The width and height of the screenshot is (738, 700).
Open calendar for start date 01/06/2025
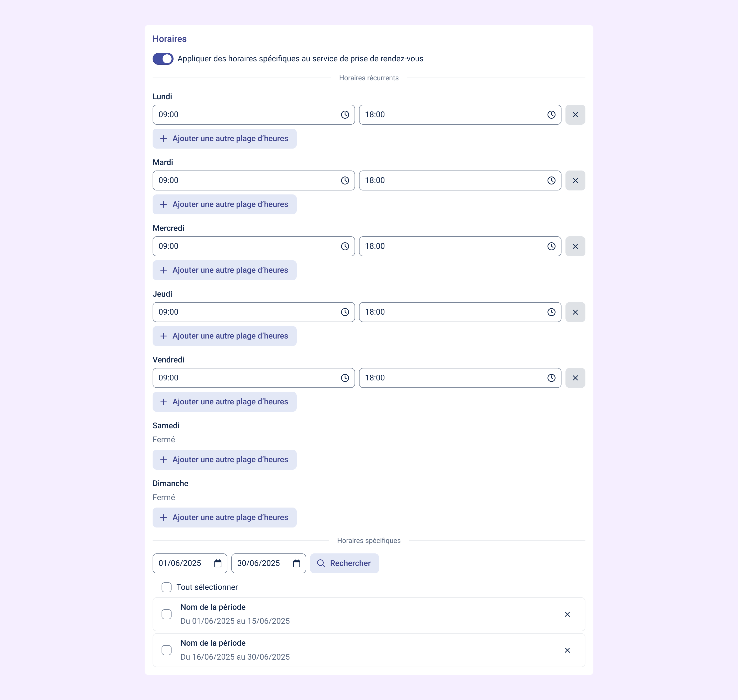218,563
